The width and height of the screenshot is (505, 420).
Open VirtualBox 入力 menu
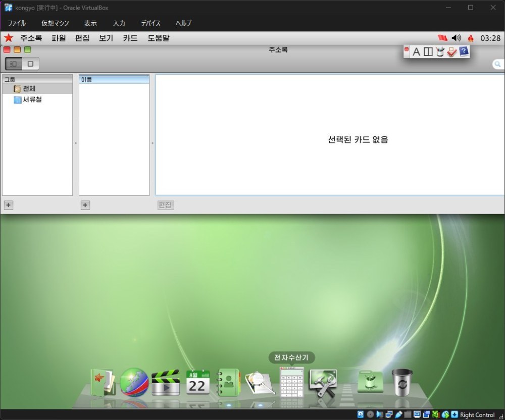[x=119, y=23]
